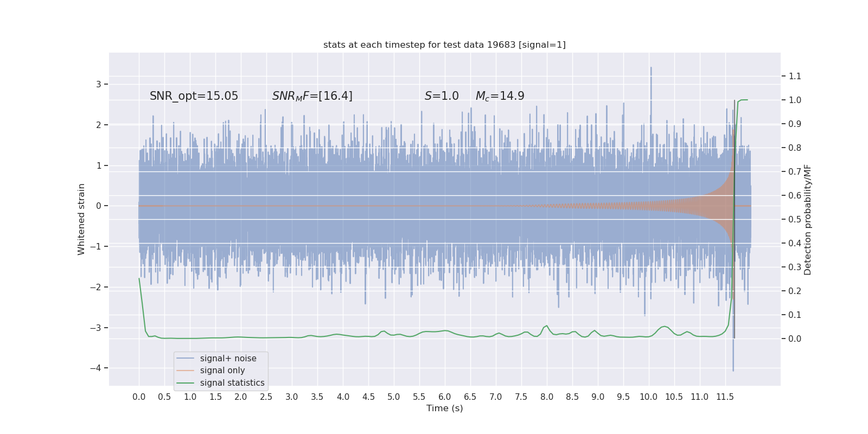This screenshot has width=868, height=434.
Task: Click the 1.0 tick on right axis
Action: click(x=795, y=100)
